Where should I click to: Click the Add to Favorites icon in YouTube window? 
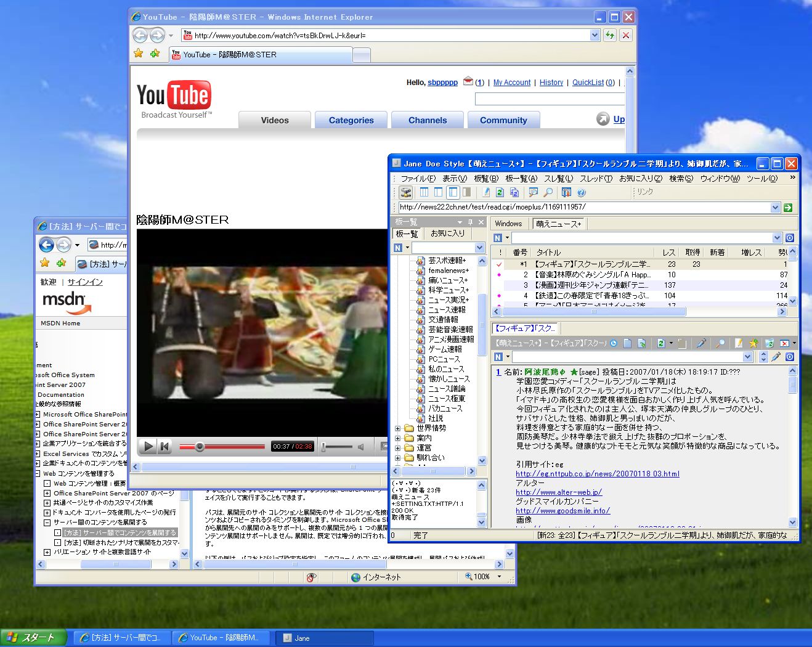(x=155, y=54)
